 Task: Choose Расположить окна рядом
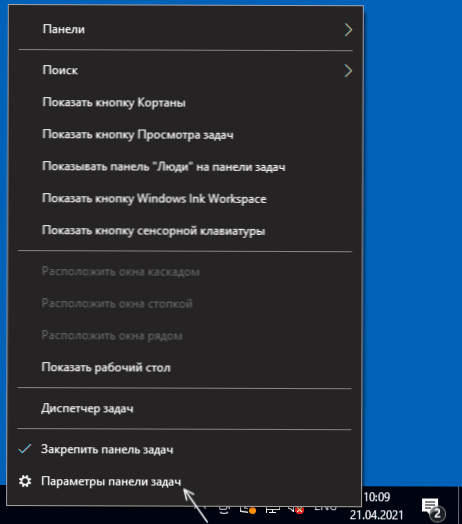click(185, 335)
